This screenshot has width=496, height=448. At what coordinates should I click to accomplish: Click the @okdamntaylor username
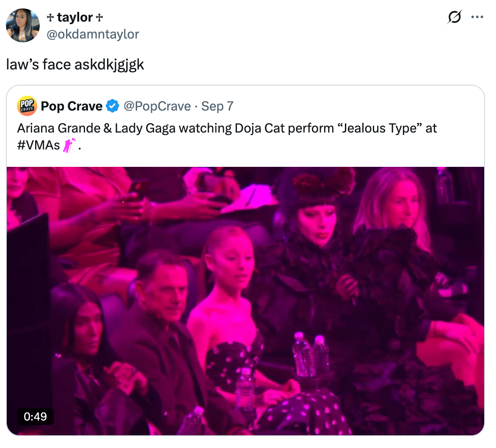click(93, 34)
